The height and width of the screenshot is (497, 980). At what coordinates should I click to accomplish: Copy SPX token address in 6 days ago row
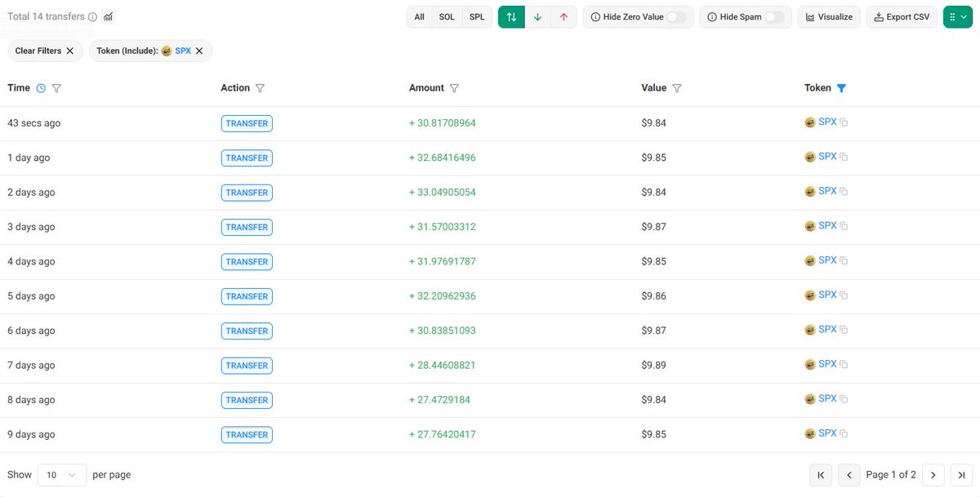pyautogui.click(x=844, y=330)
